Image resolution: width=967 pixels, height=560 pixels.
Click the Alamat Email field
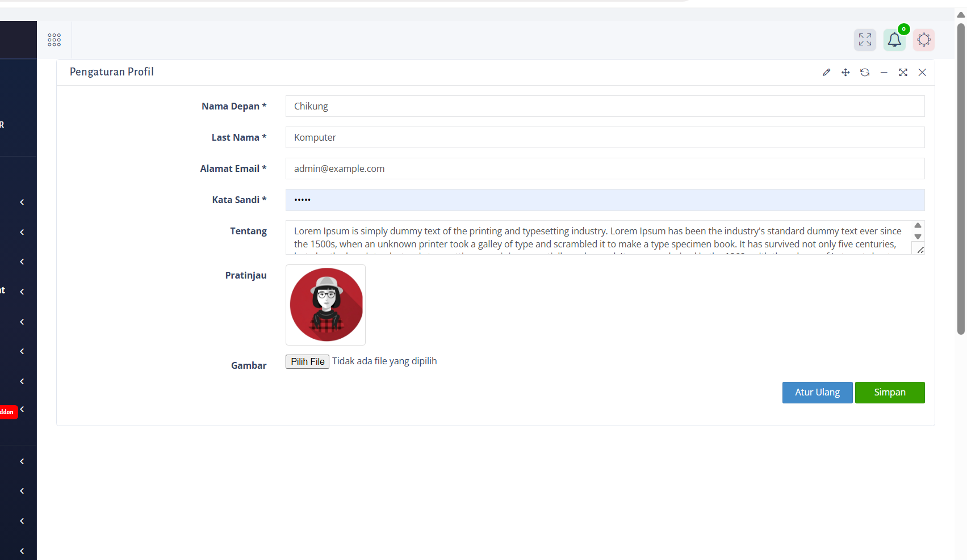tap(605, 169)
